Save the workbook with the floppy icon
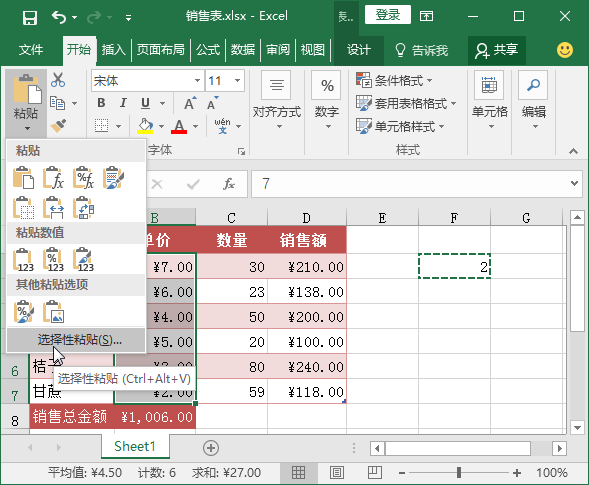The image size is (589, 485). coord(30,17)
